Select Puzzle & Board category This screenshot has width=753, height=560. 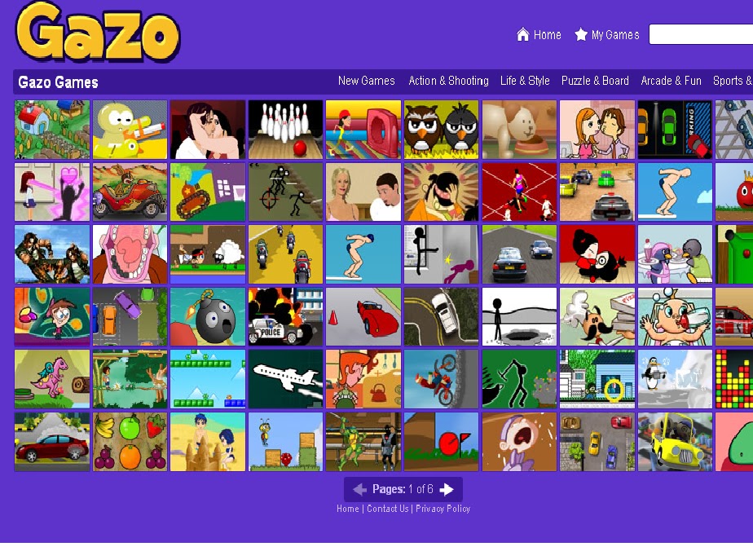pyautogui.click(x=595, y=81)
